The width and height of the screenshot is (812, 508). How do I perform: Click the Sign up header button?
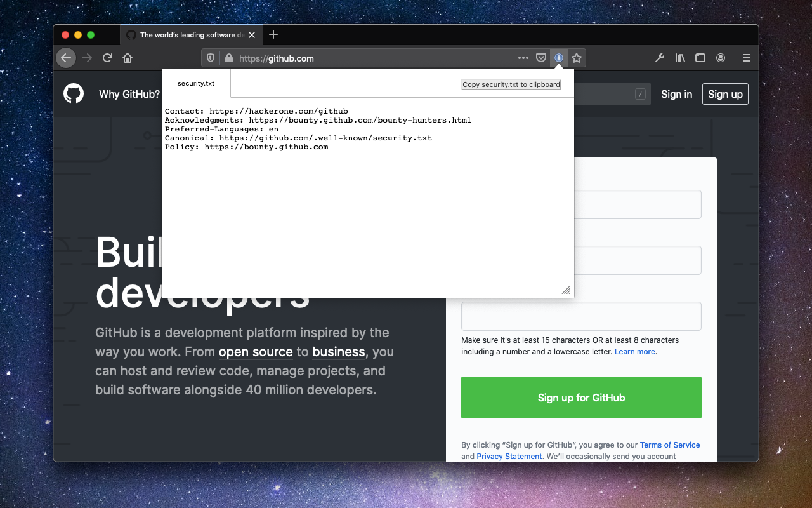725,94
